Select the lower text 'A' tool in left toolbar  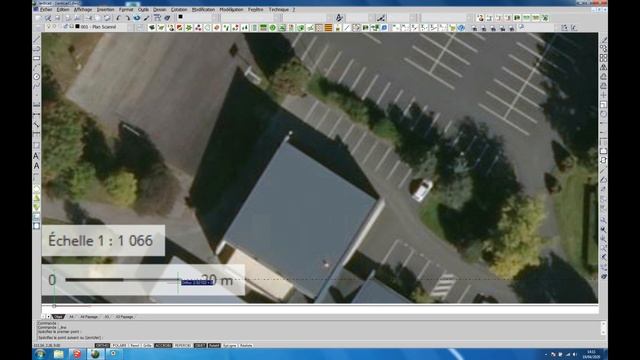click(x=36, y=166)
